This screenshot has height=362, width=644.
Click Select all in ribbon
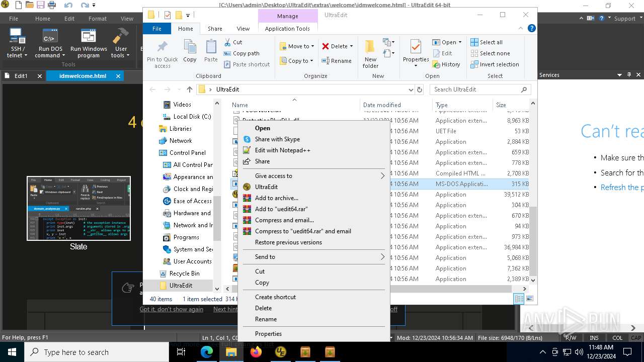487,42
